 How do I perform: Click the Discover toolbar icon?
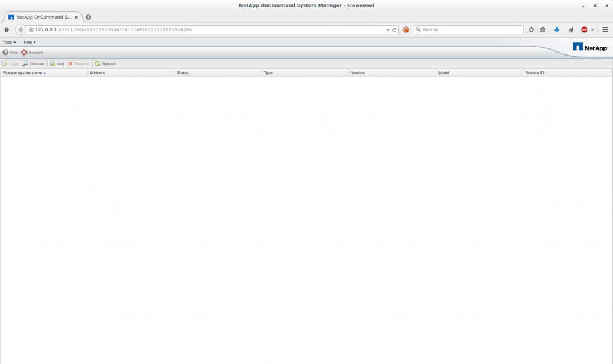click(26, 63)
